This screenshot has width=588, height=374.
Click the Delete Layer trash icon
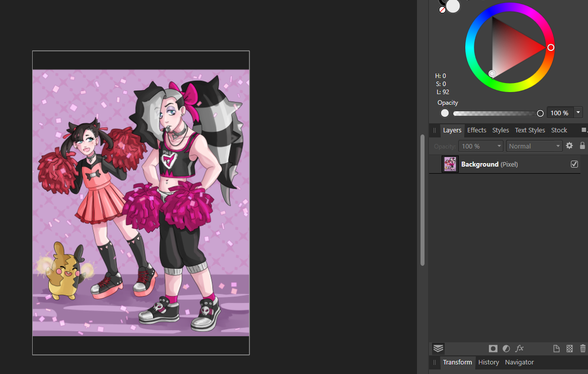coord(583,349)
